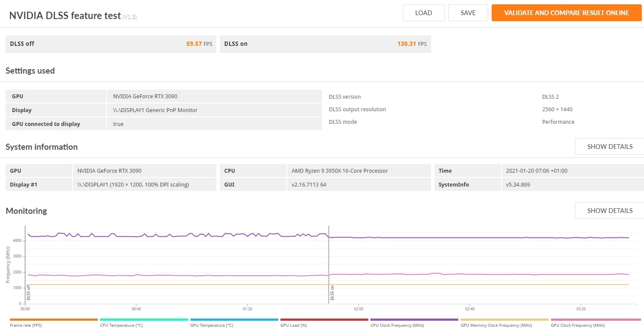Click the System information heading
The height and width of the screenshot is (335, 644).
coord(42,147)
